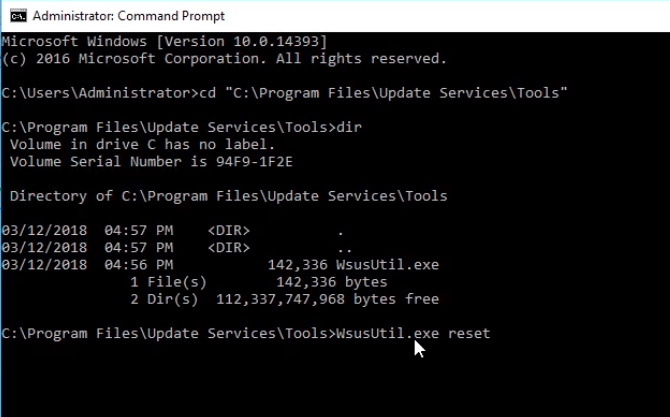This screenshot has height=417, width=670.
Task: Click the "reset" argument on the last line
Action: coord(469,333)
